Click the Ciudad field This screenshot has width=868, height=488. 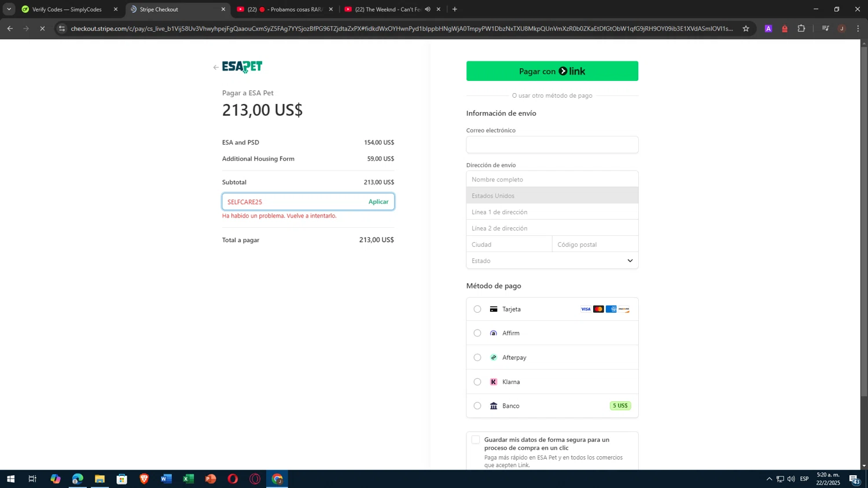pos(509,245)
